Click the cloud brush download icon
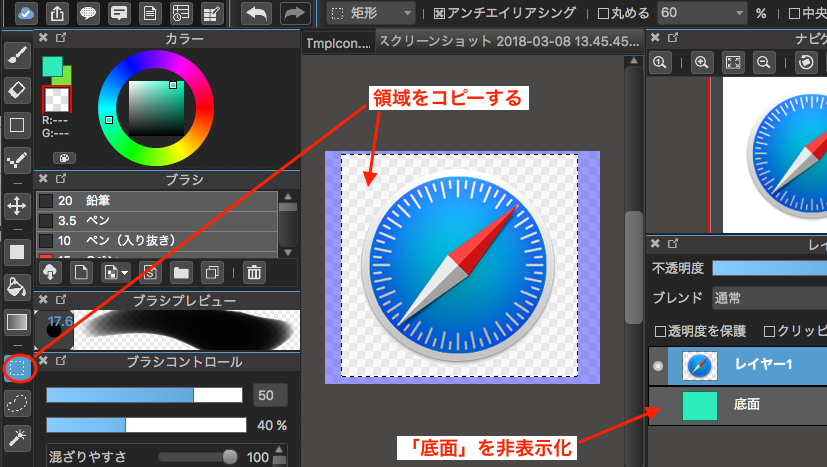827x467 pixels. (x=50, y=272)
